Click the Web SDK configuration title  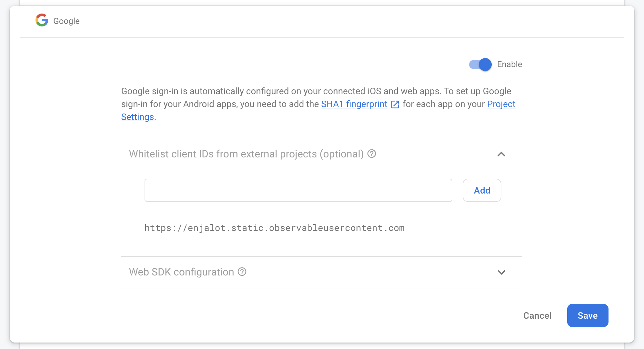coord(181,272)
